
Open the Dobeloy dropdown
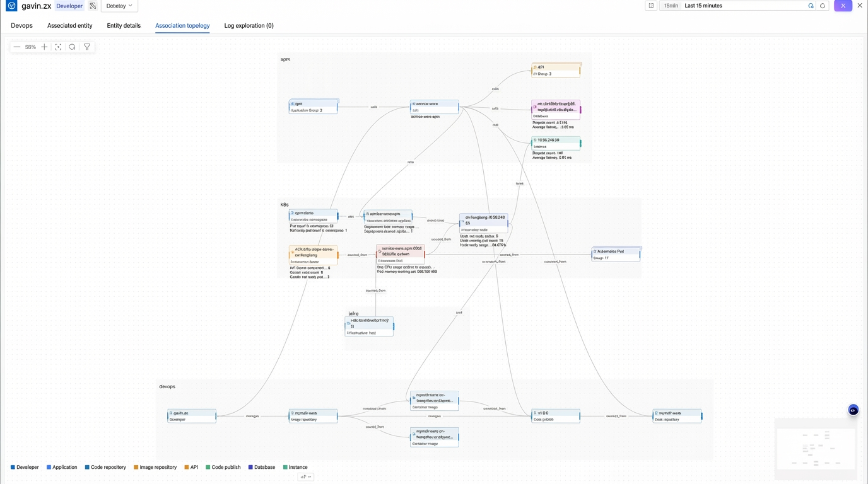(119, 6)
